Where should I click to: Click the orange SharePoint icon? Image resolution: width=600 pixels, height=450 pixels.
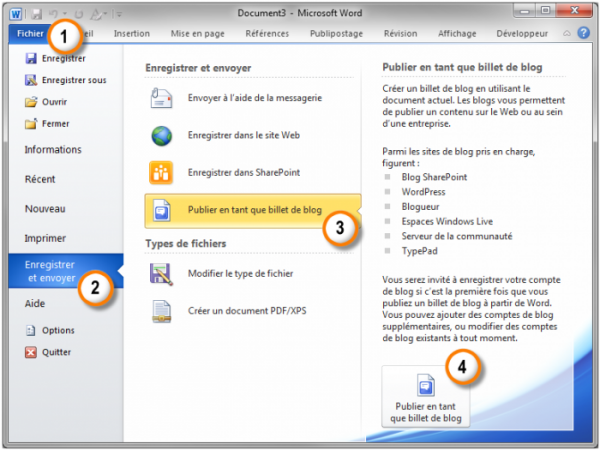click(161, 173)
